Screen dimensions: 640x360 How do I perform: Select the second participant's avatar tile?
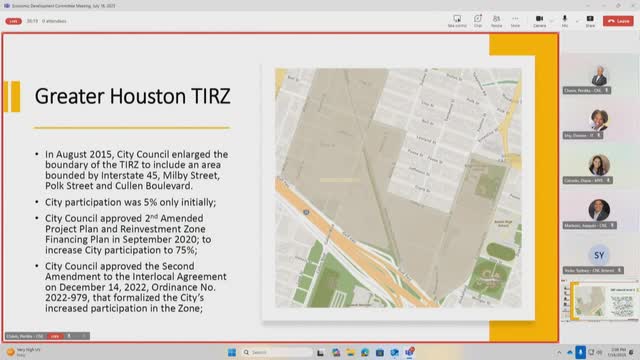pos(599,120)
